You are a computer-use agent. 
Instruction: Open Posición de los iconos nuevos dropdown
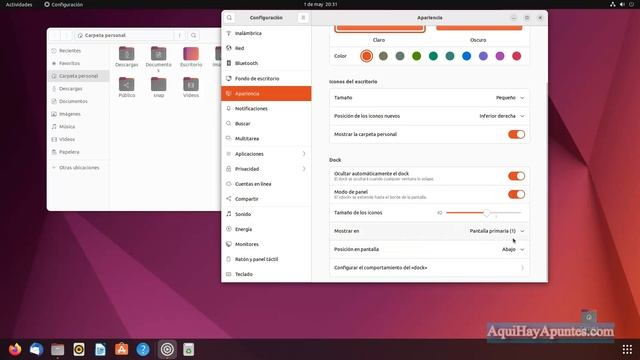coord(429,116)
